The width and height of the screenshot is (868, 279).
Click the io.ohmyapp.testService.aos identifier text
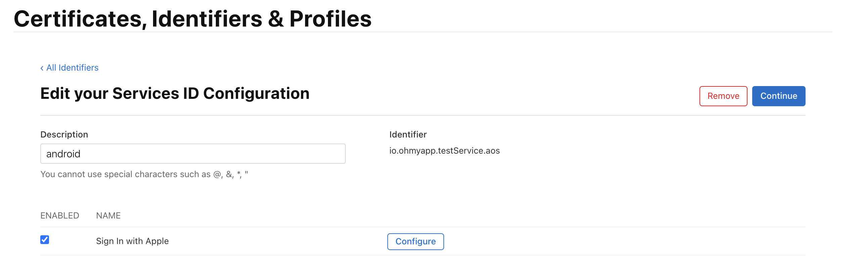[444, 151]
